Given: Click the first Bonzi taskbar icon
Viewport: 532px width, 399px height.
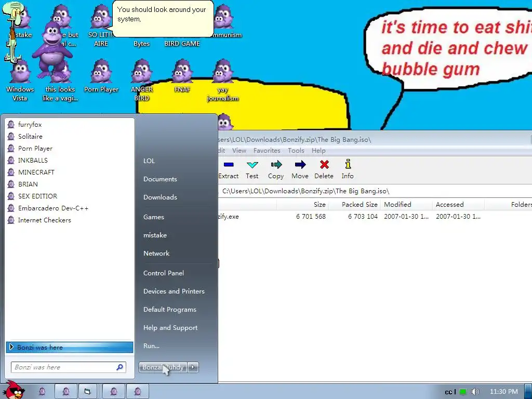Looking at the screenshot, I should [x=42, y=392].
